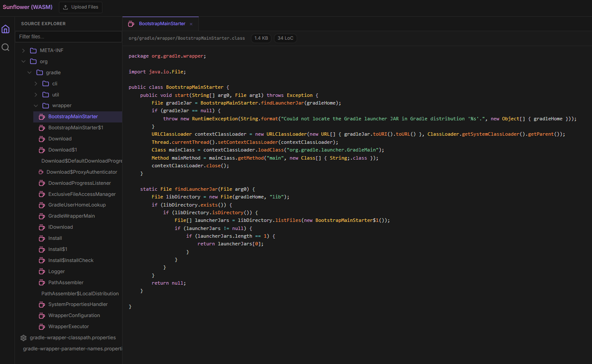
Task: Click the Install class file icon
Action: pyautogui.click(x=42, y=238)
